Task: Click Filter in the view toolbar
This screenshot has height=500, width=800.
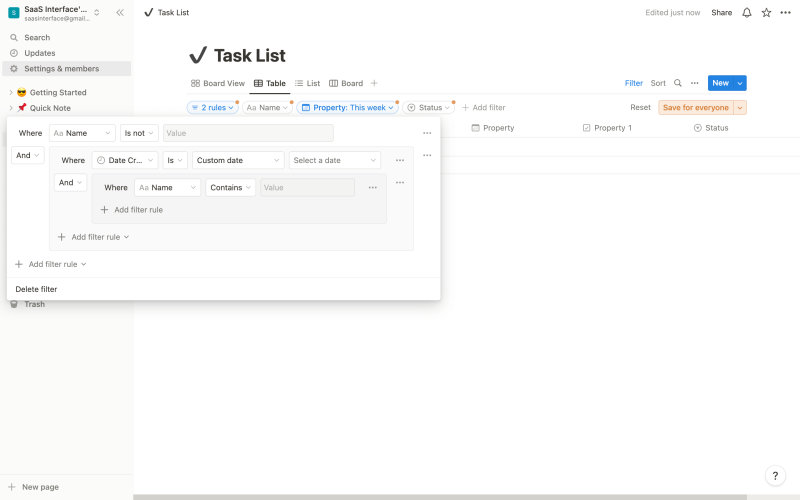Action: [x=634, y=83]
